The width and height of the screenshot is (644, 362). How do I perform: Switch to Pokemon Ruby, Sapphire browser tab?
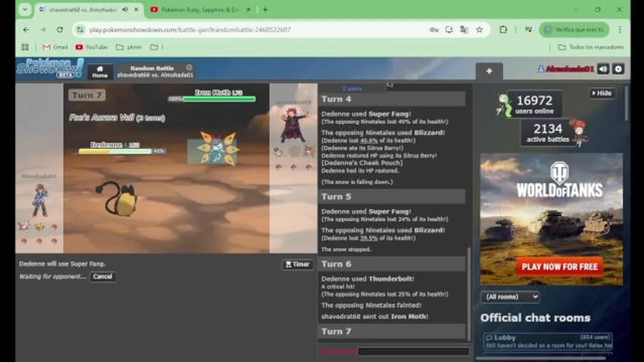click(x=201, y=10)
